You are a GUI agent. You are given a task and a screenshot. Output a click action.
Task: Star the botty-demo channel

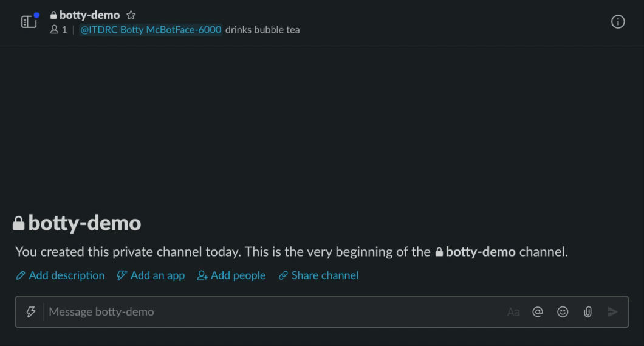(x=131, y=15)
